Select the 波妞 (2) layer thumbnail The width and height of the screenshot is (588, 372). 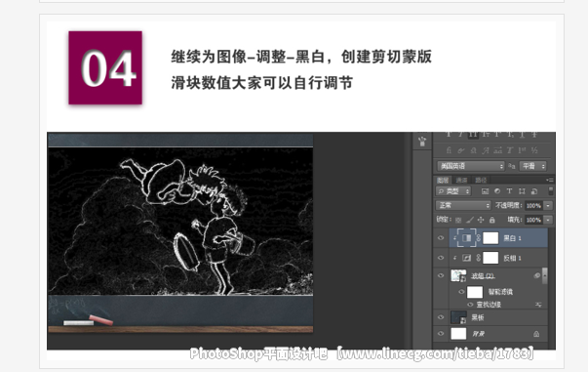[x=458, y=276]
